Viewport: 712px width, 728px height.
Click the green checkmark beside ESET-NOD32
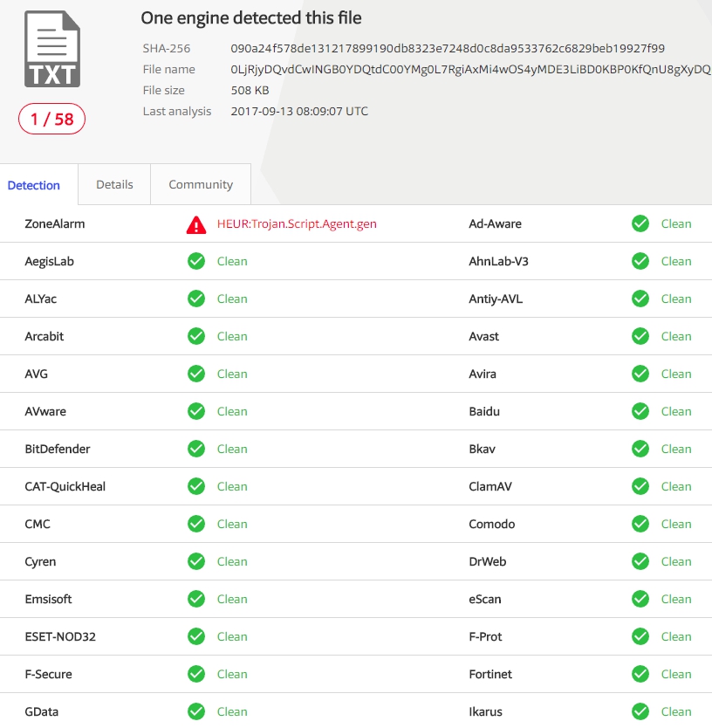pyautogui.click(x=196, y=636)
